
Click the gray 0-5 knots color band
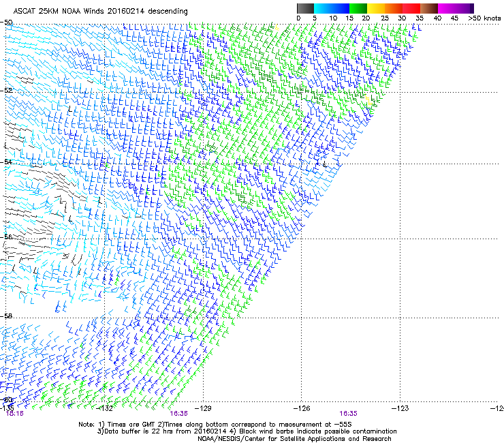(305, 8)
